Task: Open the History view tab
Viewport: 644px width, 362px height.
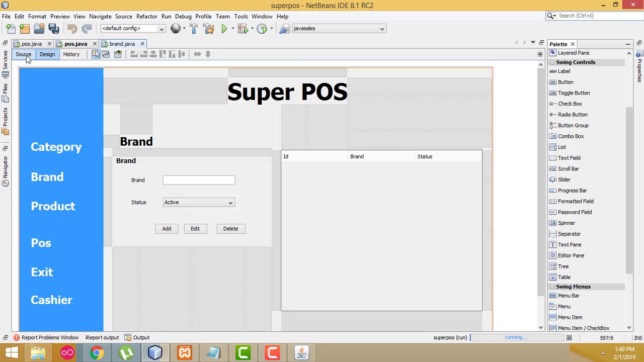Action: click(71, 54)
